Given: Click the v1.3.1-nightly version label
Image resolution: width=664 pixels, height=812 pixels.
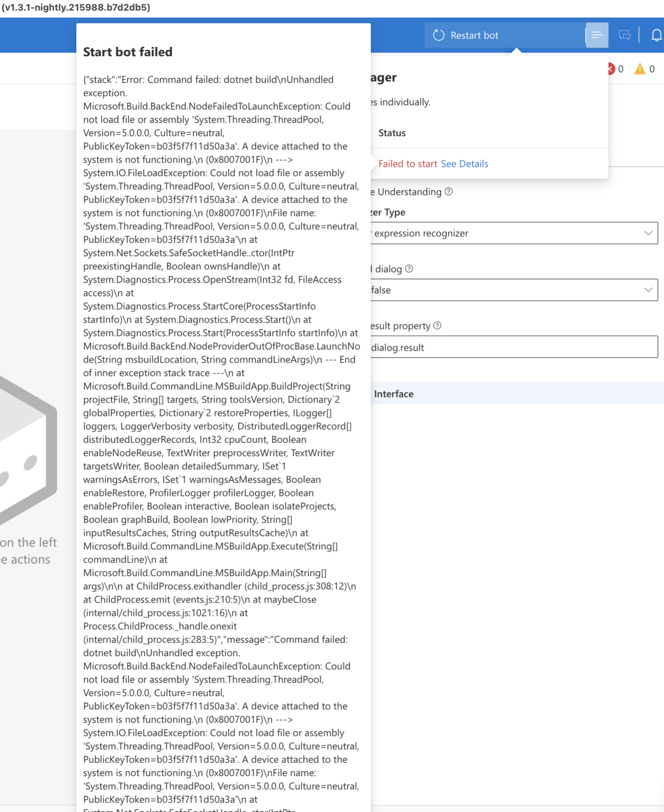Looking at the screenshot, I should click(x=75, y=8).
